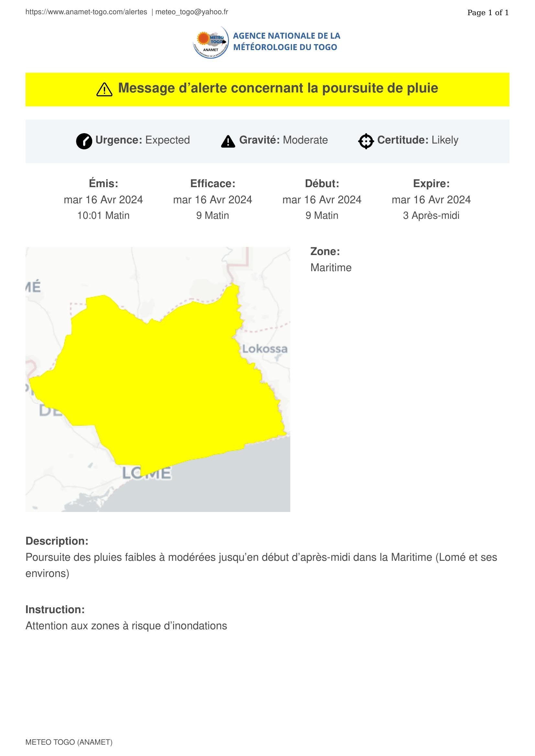
Task: Click the Émis date value
Action: coord(103,199)
